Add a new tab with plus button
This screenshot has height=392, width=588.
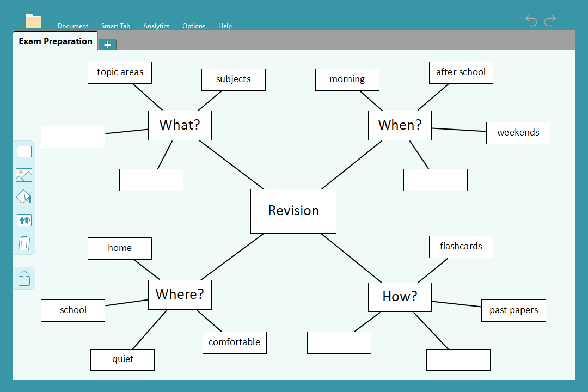tap(107, 45)
